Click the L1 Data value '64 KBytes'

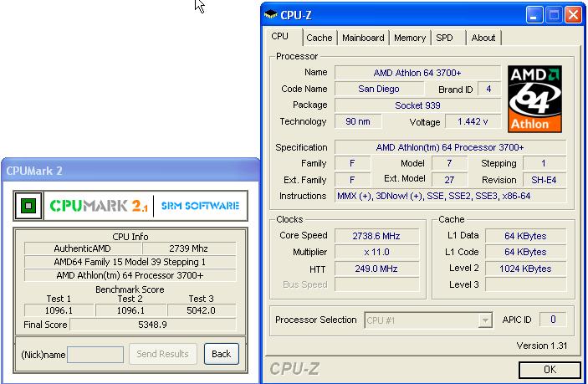click(525, 236)
